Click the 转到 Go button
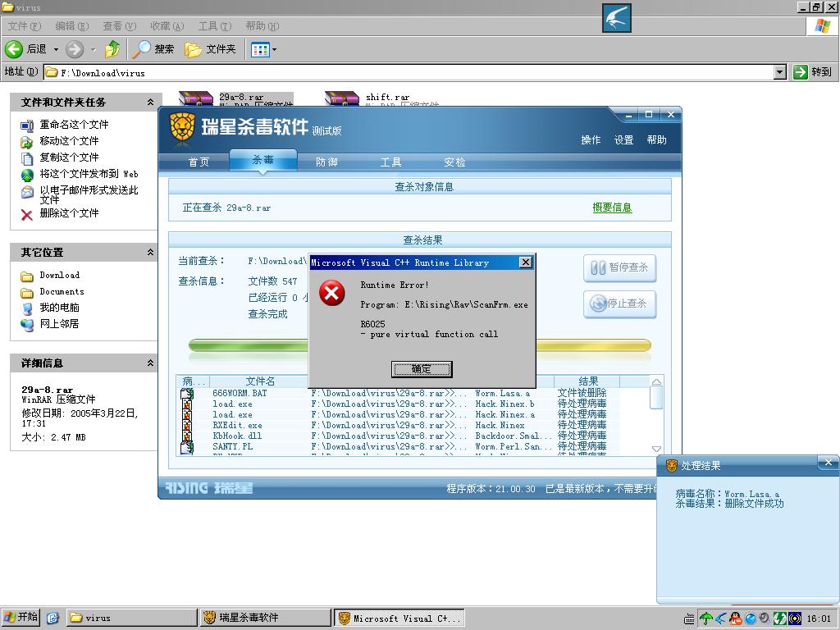The height and width of the screenshot is (630, 840). [813, 72]
